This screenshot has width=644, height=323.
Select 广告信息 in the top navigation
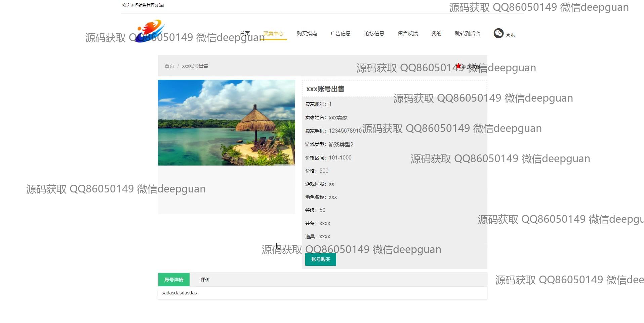pos(340,33)
